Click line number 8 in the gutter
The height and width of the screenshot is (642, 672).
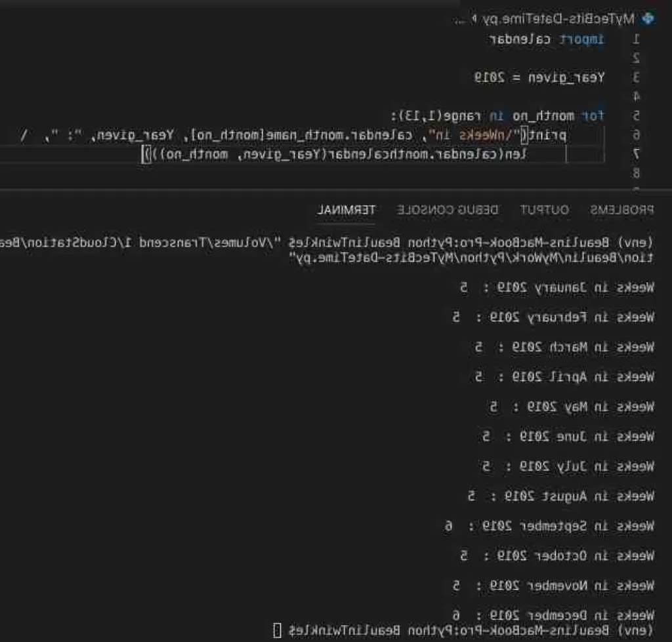click(637, 173)
